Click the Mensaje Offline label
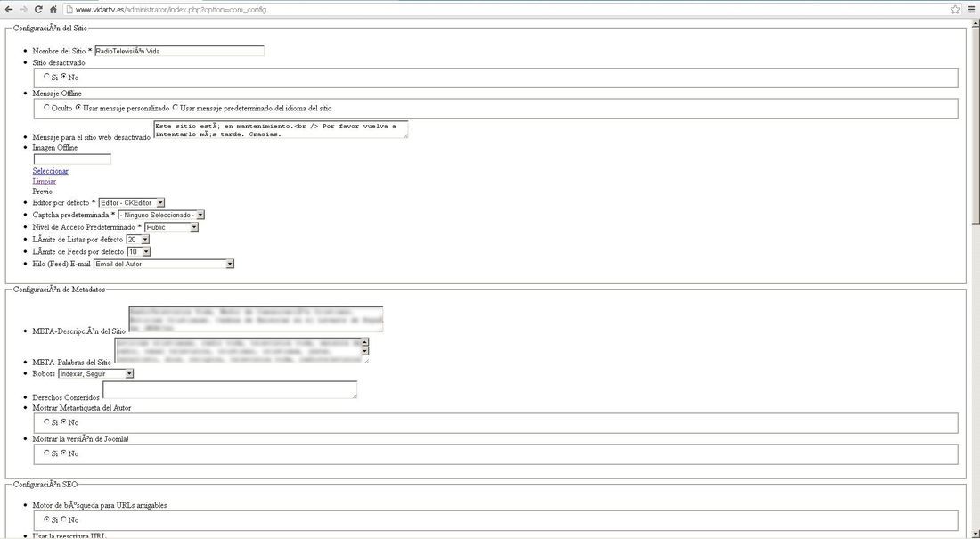The height and width of the screenshot is (539, 980). point(57,94)
